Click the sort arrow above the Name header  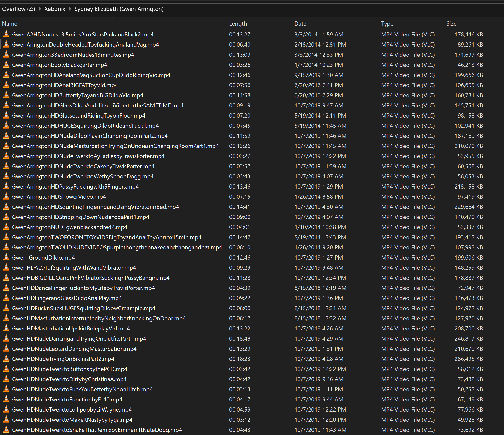(112, 18)
